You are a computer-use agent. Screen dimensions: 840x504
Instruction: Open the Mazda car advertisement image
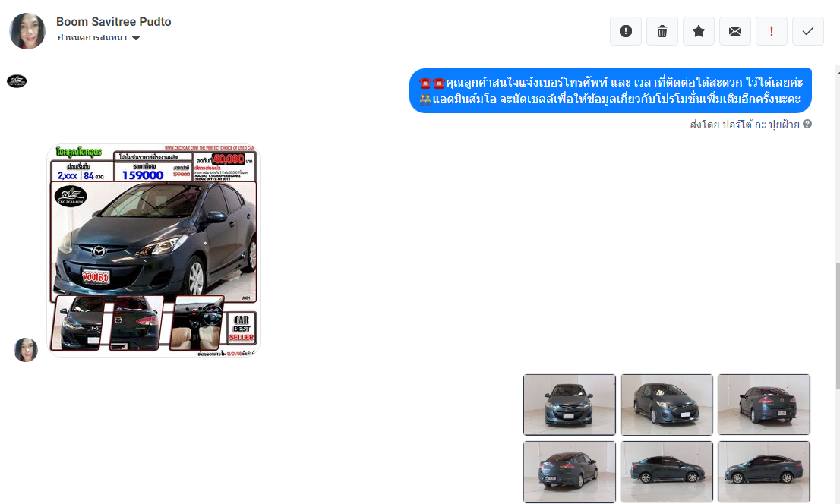point(153,250)
